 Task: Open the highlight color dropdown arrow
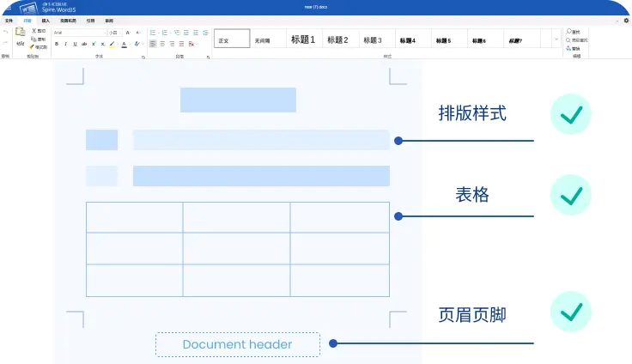pyautogui.click(x=118, y=45)
